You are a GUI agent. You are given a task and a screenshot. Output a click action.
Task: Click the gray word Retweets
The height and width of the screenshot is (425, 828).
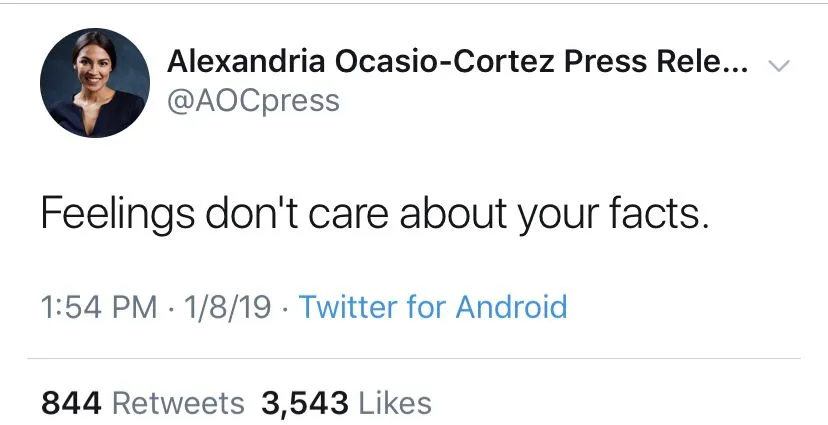click(x=178, y=402)
